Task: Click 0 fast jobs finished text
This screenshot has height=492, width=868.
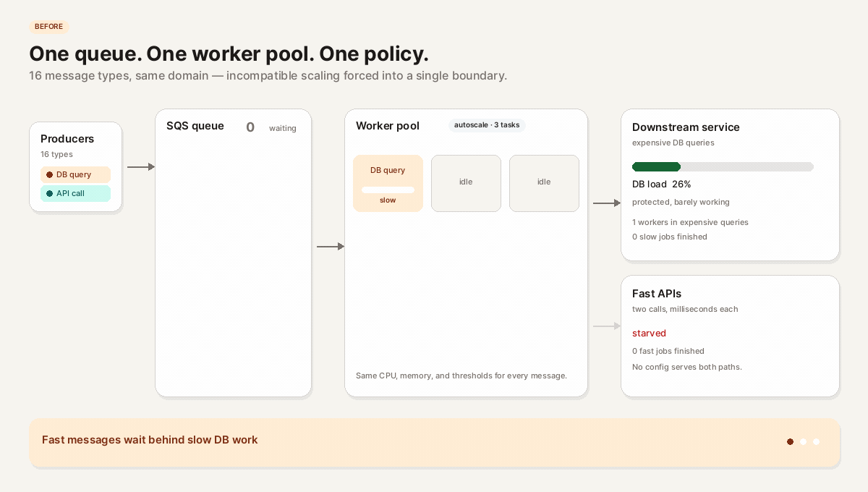Action: (668, 351)
